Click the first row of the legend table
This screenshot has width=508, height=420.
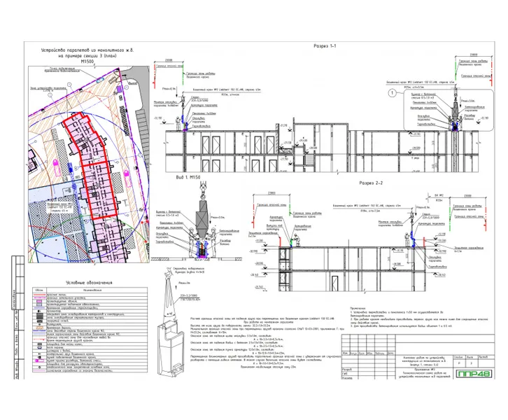pos(90,295)
